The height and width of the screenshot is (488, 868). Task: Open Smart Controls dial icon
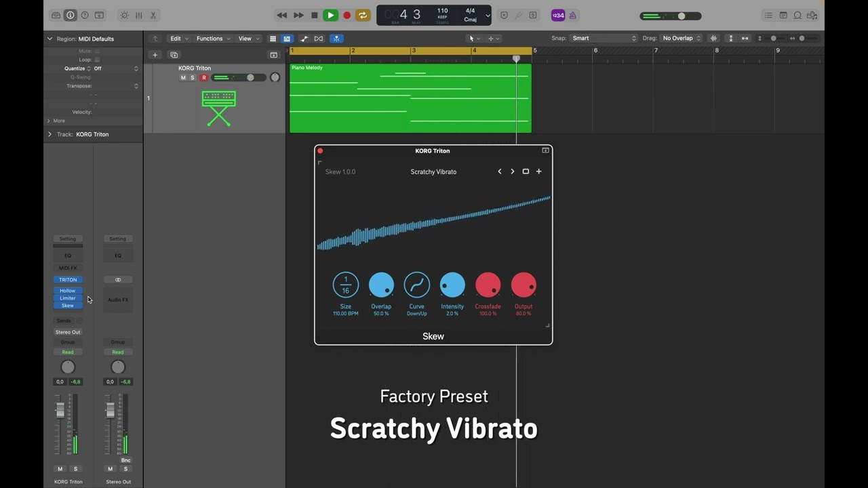pos(124,15)
